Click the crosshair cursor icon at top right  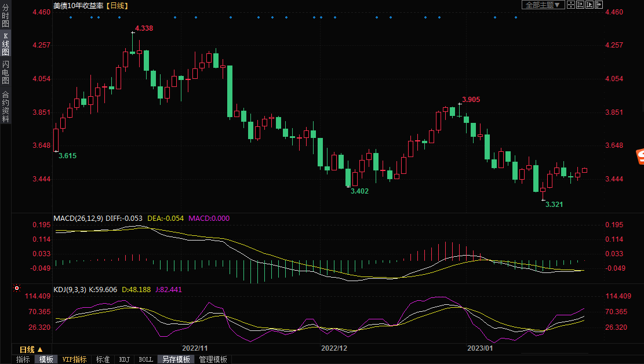pos(570,5)
